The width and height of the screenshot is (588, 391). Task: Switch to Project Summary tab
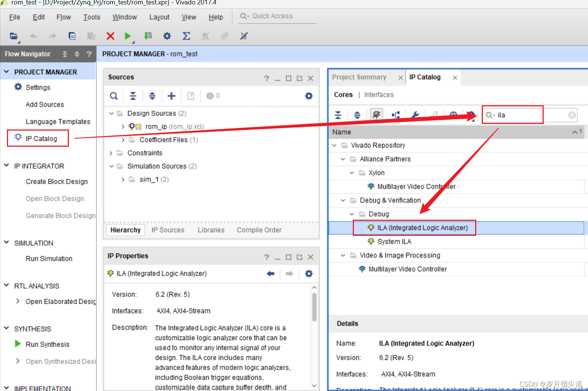click(359, 77)
